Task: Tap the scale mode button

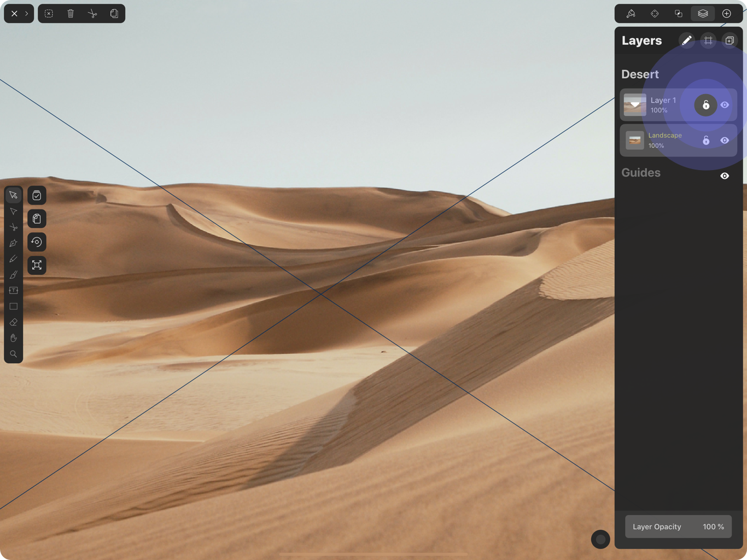Action: coord(37,265)
